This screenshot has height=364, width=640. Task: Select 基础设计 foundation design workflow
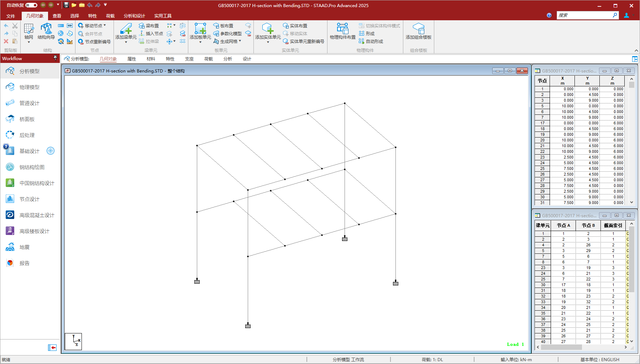tap(30, 151)
